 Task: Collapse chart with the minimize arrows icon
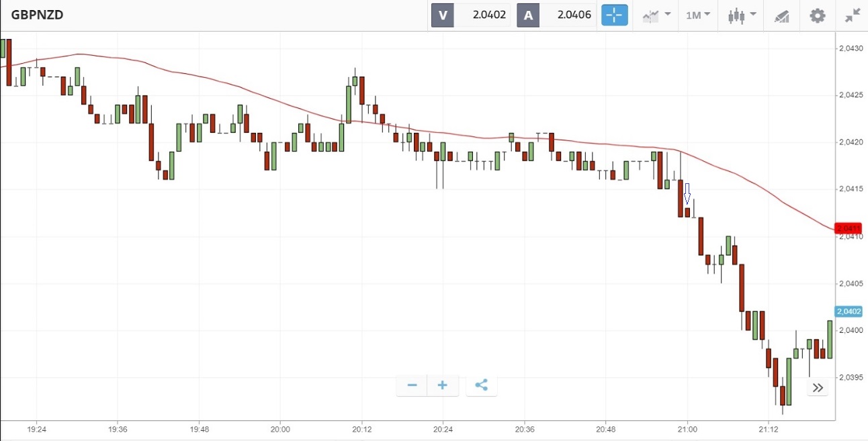coord(853,15)
